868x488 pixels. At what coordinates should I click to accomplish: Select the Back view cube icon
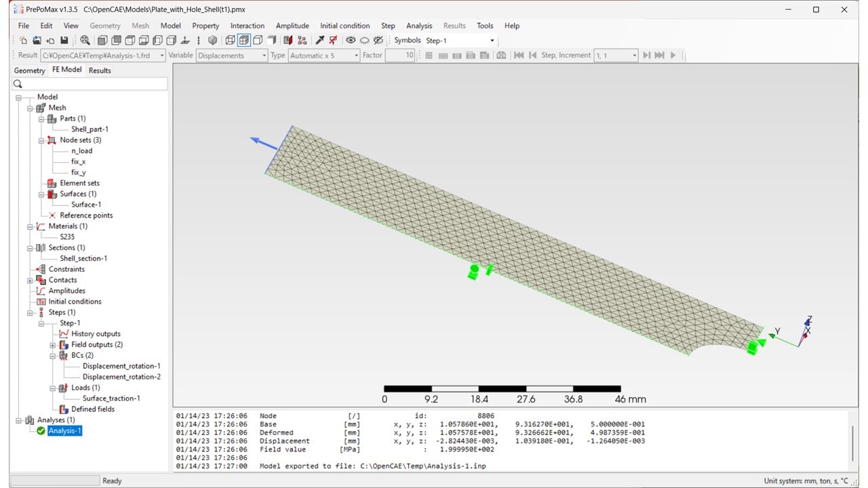click(x=116, y=40)
